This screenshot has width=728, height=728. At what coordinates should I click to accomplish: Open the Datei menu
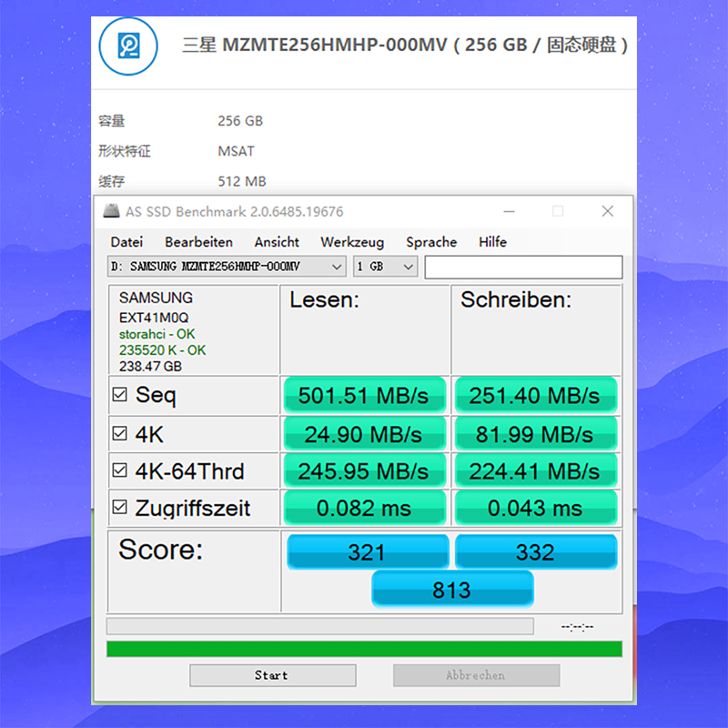[x=126, y=242]
